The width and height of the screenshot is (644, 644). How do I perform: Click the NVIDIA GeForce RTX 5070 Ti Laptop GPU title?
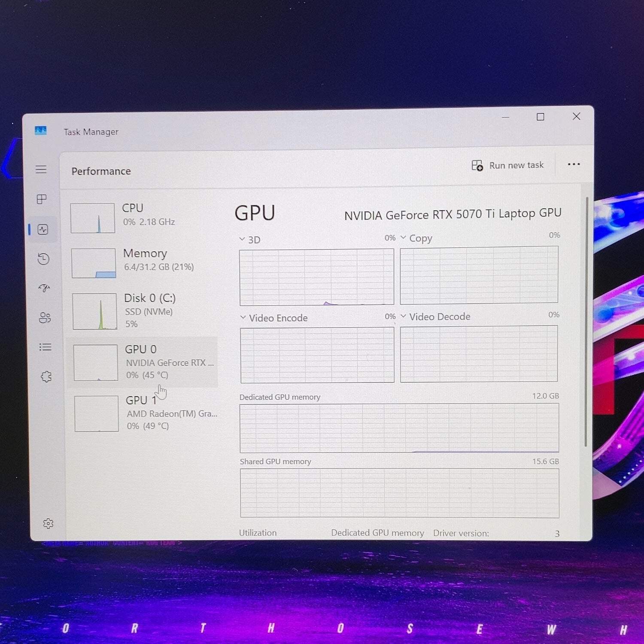coord(453,214)
